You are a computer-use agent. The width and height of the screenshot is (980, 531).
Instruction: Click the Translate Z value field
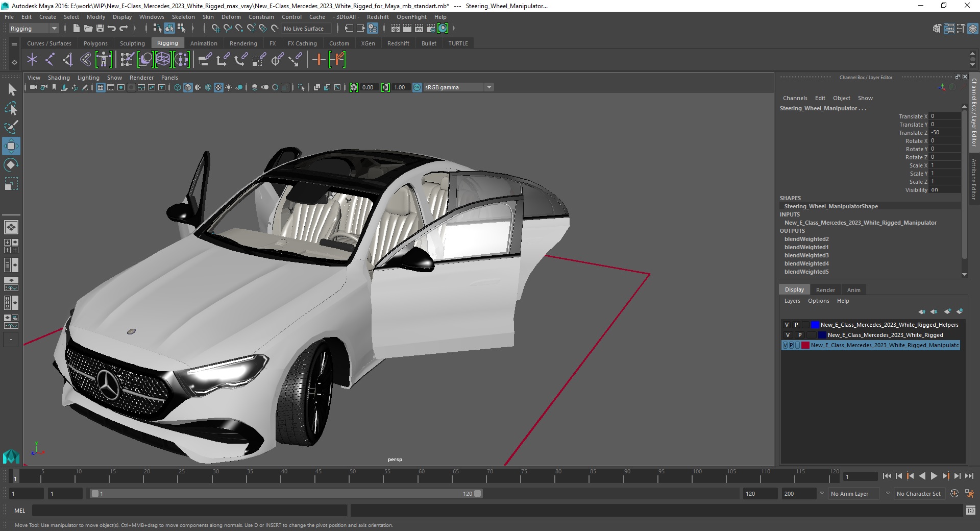click(x=945, y=132)
